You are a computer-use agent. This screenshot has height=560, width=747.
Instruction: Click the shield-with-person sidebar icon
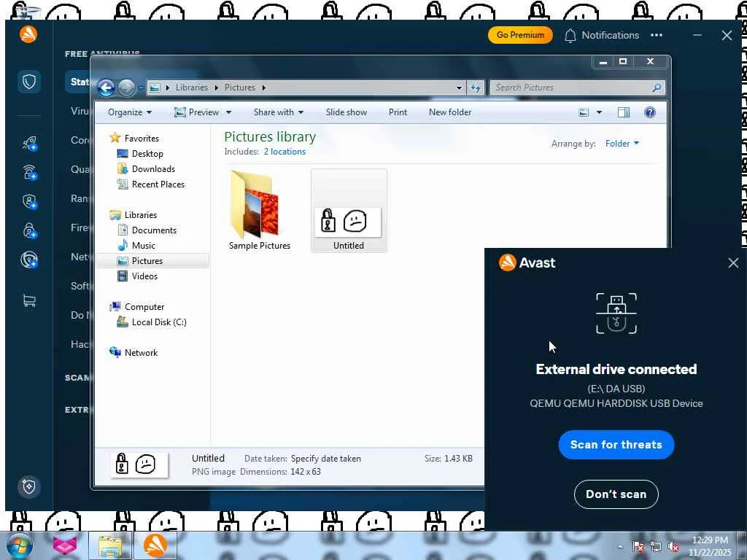[x=29, y=201]
